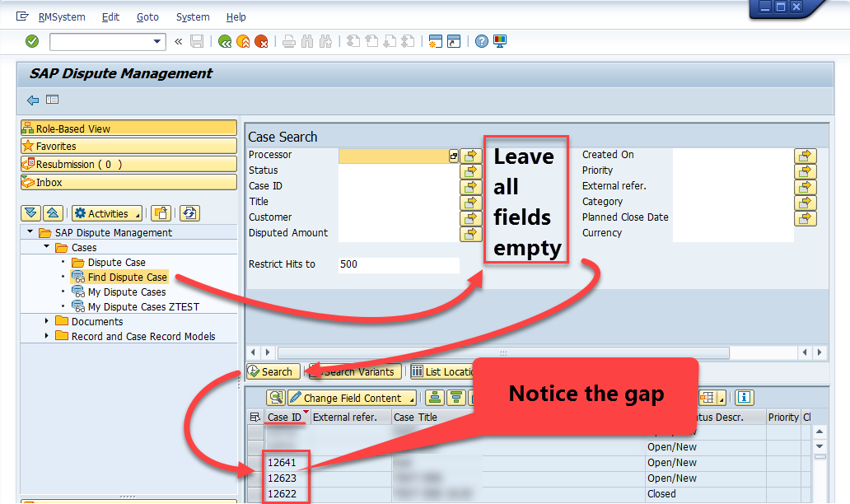Click the Restrict Hits to field showing 500
This screenshot has width=850, height=504.
(399, 264)
